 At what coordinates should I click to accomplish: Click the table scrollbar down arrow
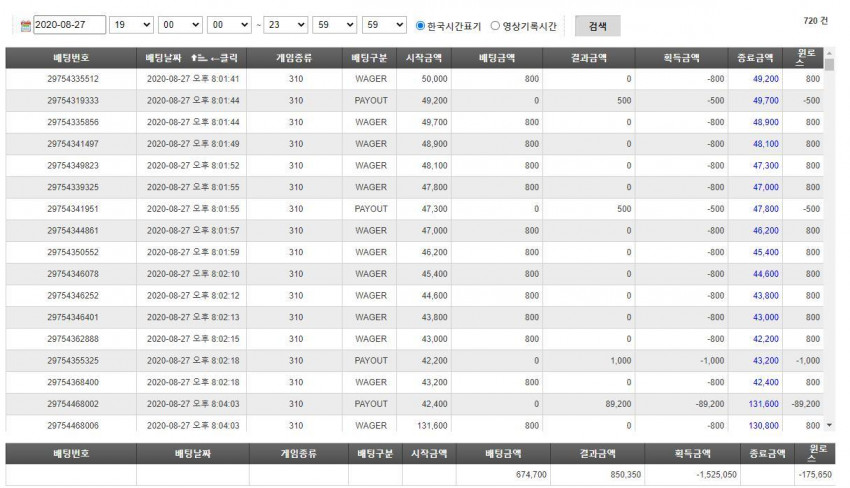(x=829, y=426)
